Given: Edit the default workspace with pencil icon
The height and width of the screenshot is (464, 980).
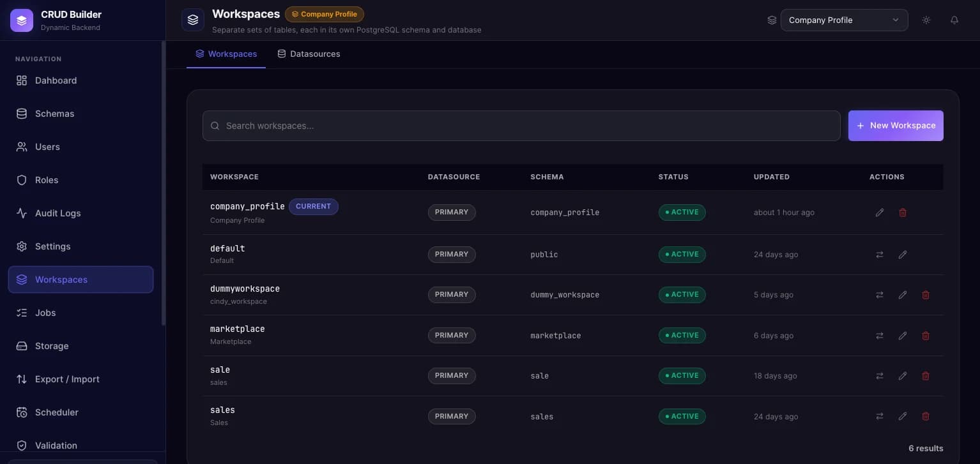Looking at the screenshot, I should [x=903, y=255].
